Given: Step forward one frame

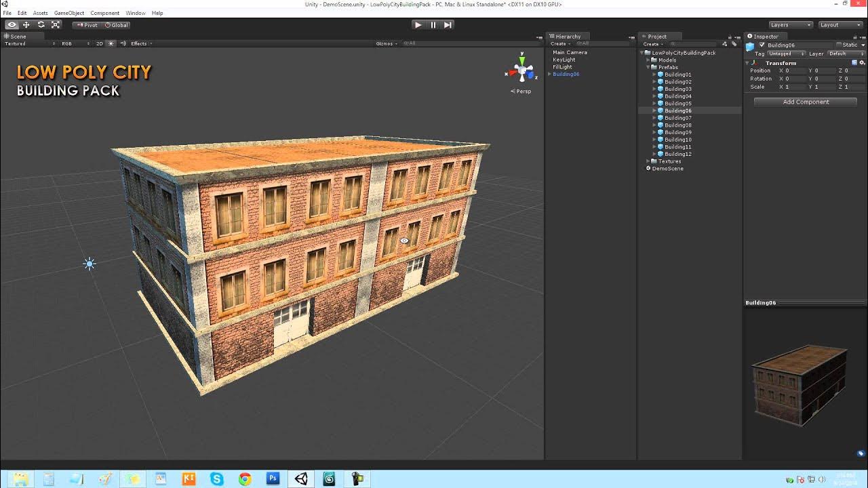Looking at the screenshot, I should [448, 25].
